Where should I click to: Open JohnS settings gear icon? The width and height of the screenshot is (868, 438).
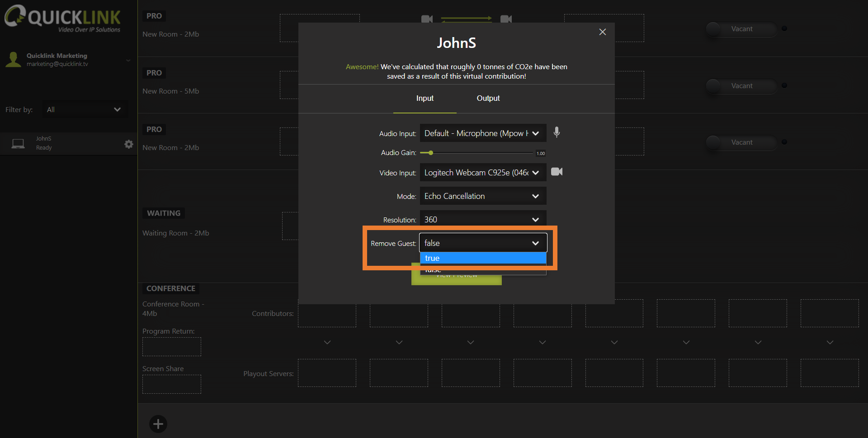[x=129, y=144]
